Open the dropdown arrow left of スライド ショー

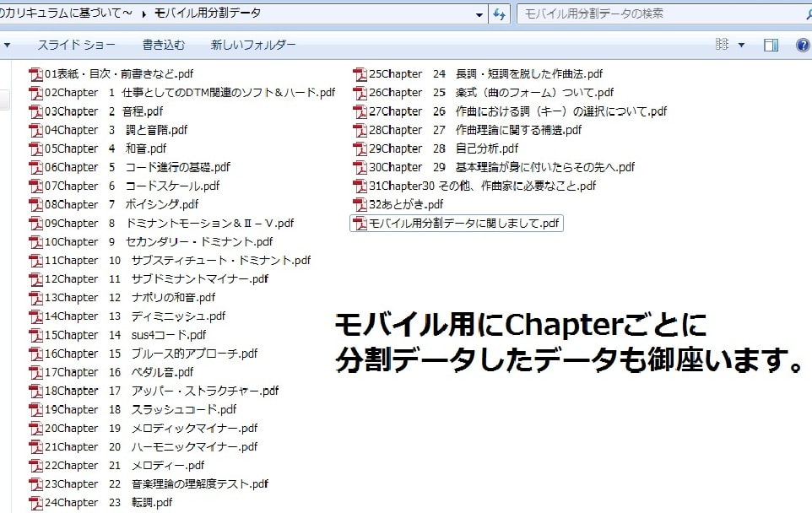click(8, 45)
